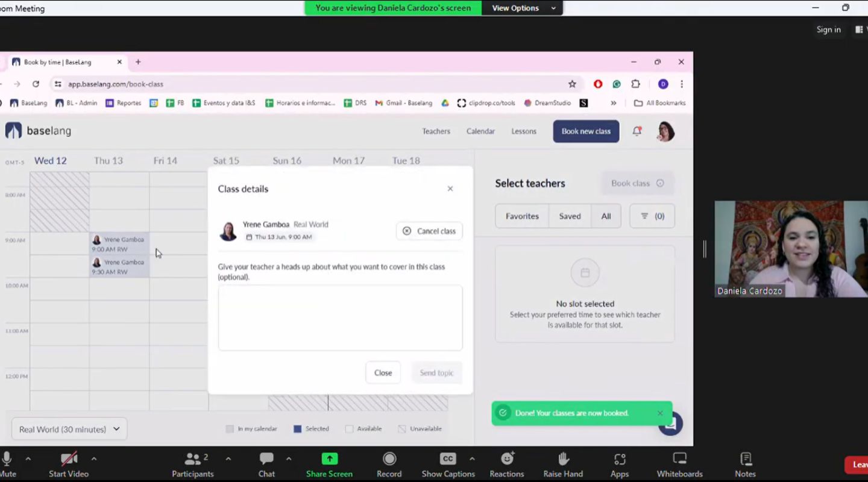Dismiss the 'classes are now booked' notification
The height and width of the screenshot is (482, 868).
[660, 413]
